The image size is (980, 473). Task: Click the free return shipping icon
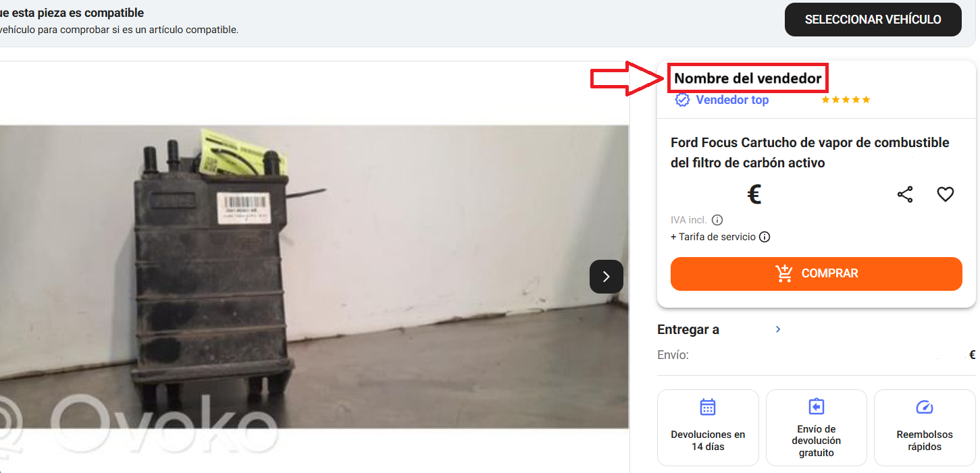(x=816, y=406)
